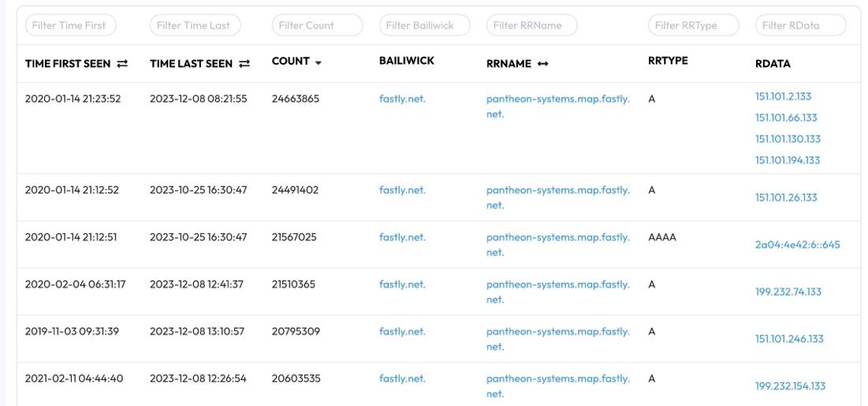Open pantheon-systems RRName link in count 24491402 row
This screenshot has height=406, width=868.
point(558,198)
